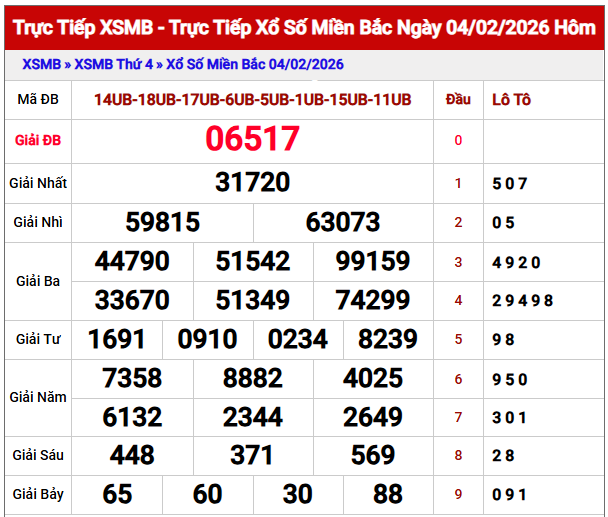
Task: Click Giải Năm number 2649
Action: pos(373,416)
